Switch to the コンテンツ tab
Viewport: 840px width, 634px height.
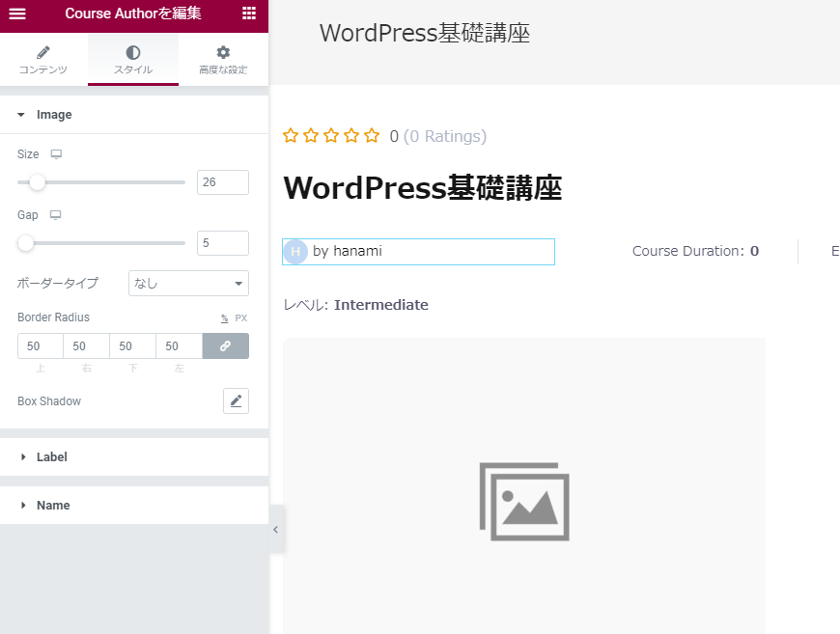[43, 60]
